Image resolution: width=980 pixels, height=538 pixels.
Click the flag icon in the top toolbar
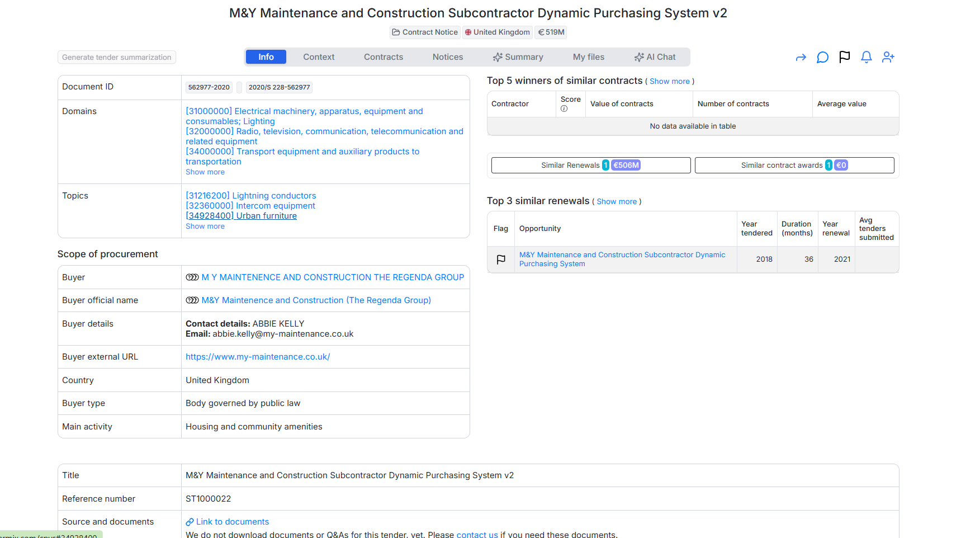click(x=844, y=57)
